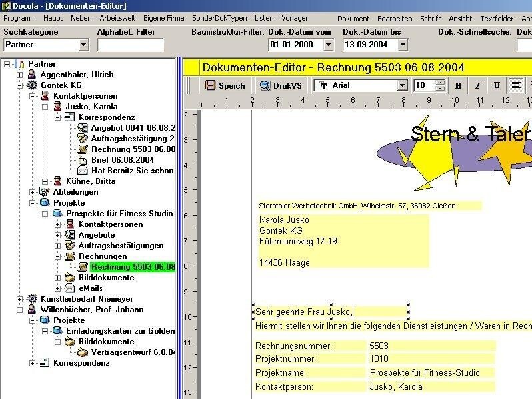Open the Arbeitswelt menu
Image resolution: width=532 pixels, height=399 pixels.
(x=117, y=19)
